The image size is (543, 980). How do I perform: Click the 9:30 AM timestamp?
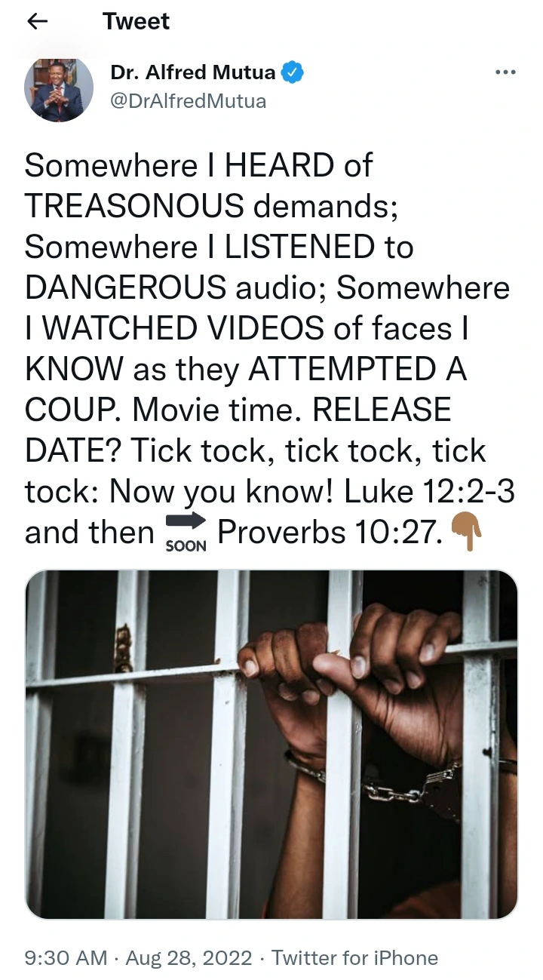(66, 958)
